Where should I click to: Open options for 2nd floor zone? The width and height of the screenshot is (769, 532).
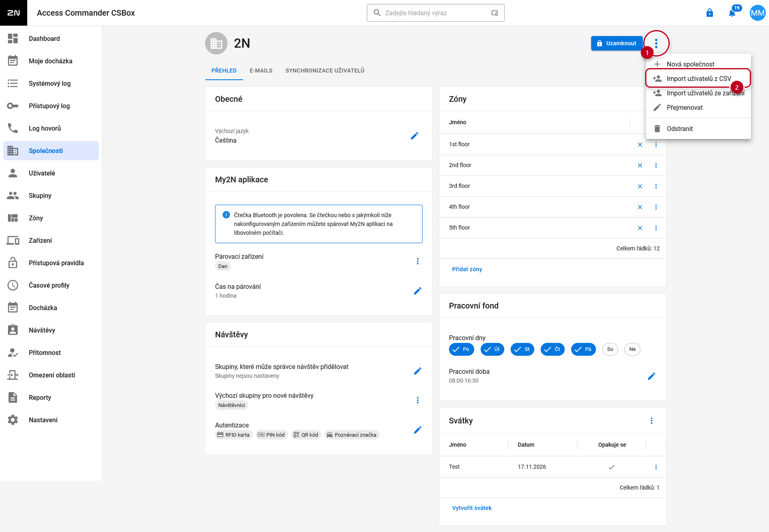coord(656,165)
